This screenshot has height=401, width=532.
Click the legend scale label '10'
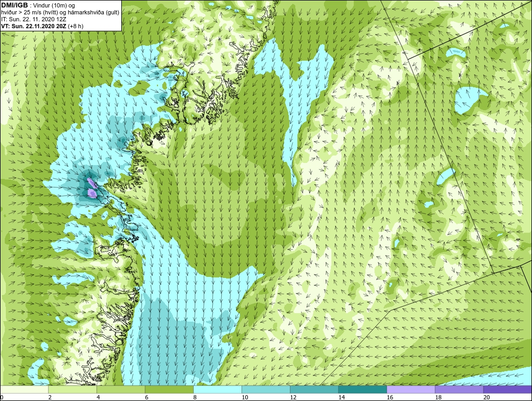tap(245, 397)
